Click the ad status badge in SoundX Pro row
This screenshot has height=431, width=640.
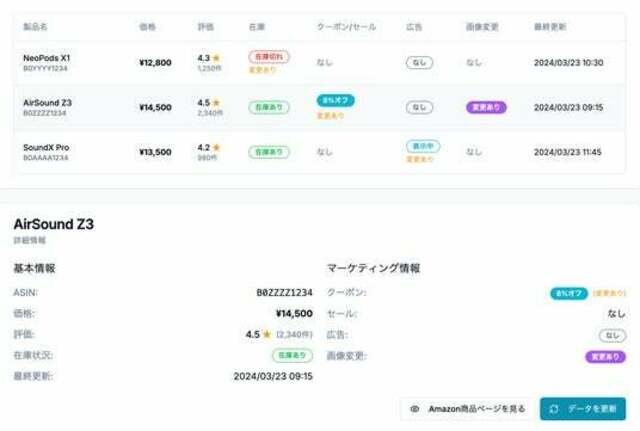[423, 146]
